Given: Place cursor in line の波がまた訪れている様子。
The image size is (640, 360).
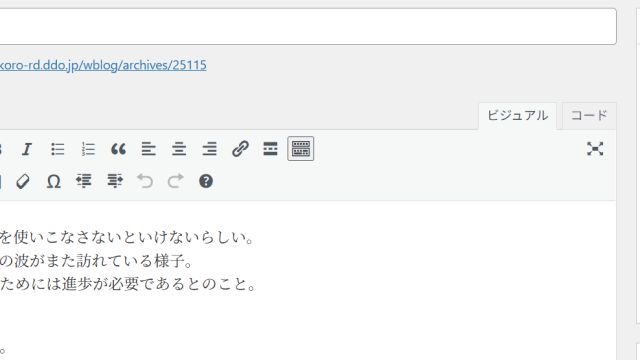Looking at the screenshot, I should tap(96, 261).
